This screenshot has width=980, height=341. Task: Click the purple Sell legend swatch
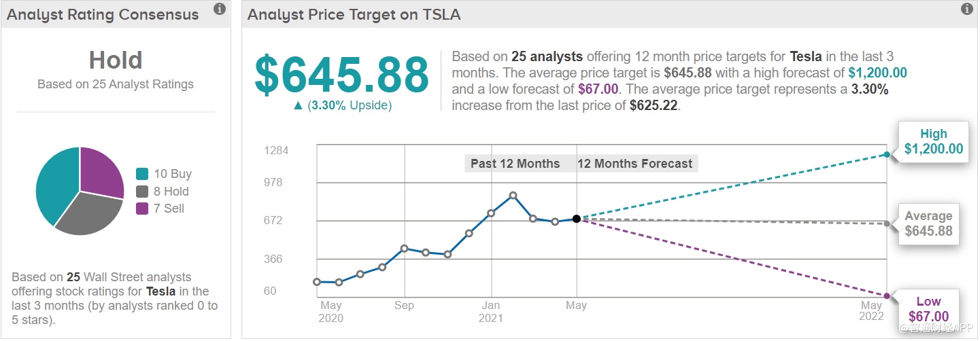point(142,209)
